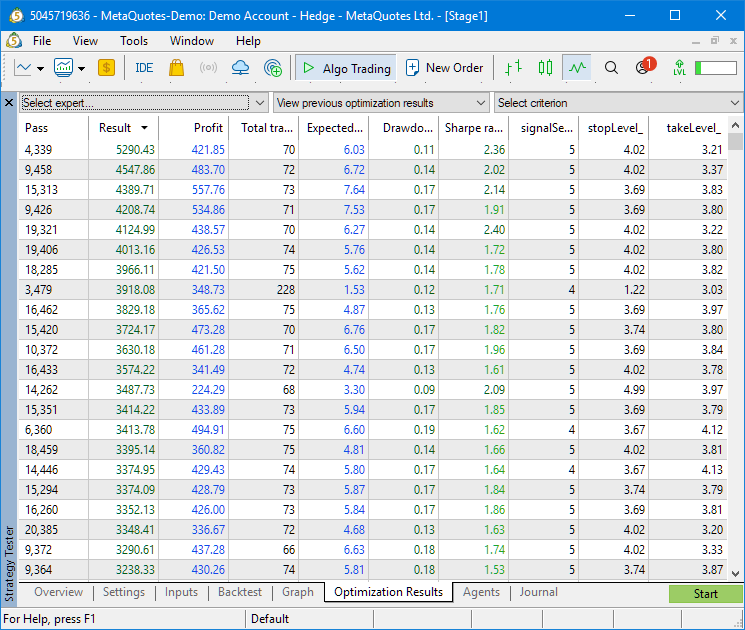Click the Signals broadcast icon
The width and height of the screenshot is (745, 630).
(208, 68)
